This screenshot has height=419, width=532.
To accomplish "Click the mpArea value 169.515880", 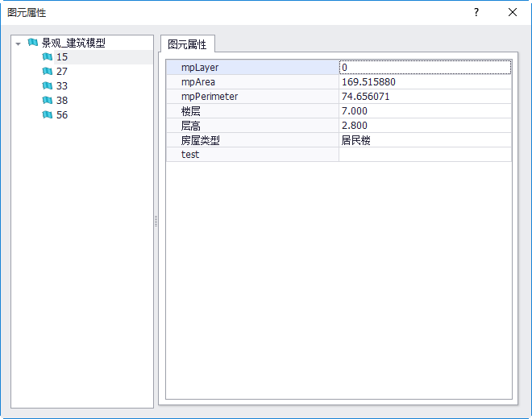I will pos(425,82).
